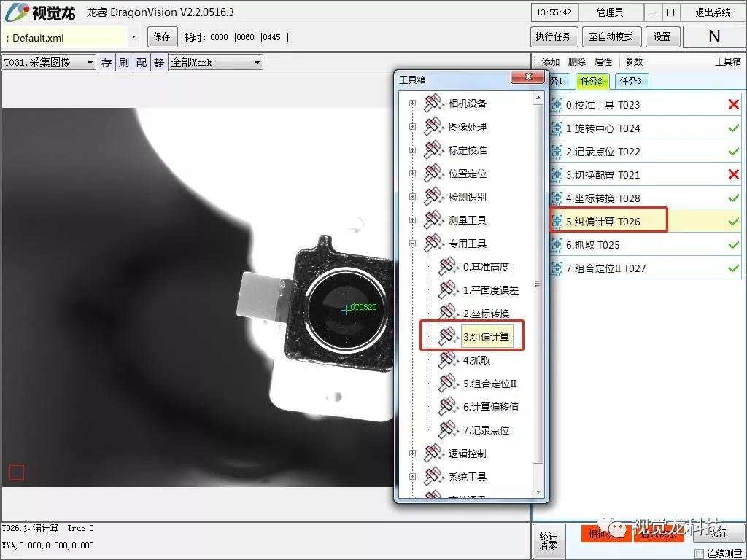The height and width of the screenshot is (560, 747).
Task: Click the 4.抓取 tool icon in toolbox
Action: (x=448, y=360)
